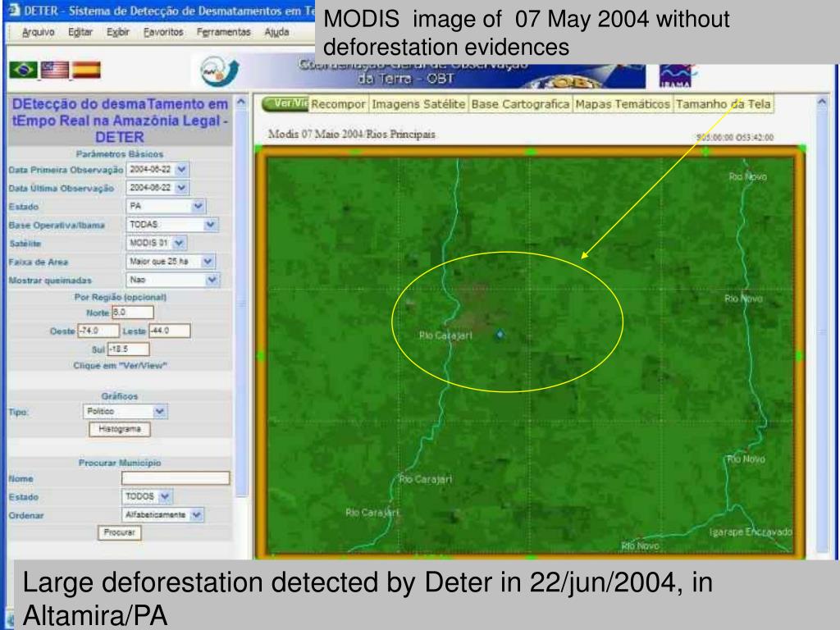This screenshot has height=630, width=840.
Task: Click the Norte coordinate input field
Action: click(132, 313)
